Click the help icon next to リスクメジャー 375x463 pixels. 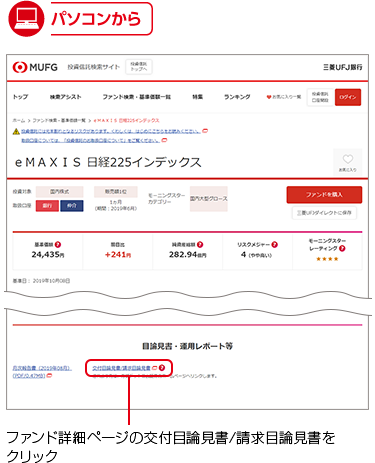pos(275,244)
